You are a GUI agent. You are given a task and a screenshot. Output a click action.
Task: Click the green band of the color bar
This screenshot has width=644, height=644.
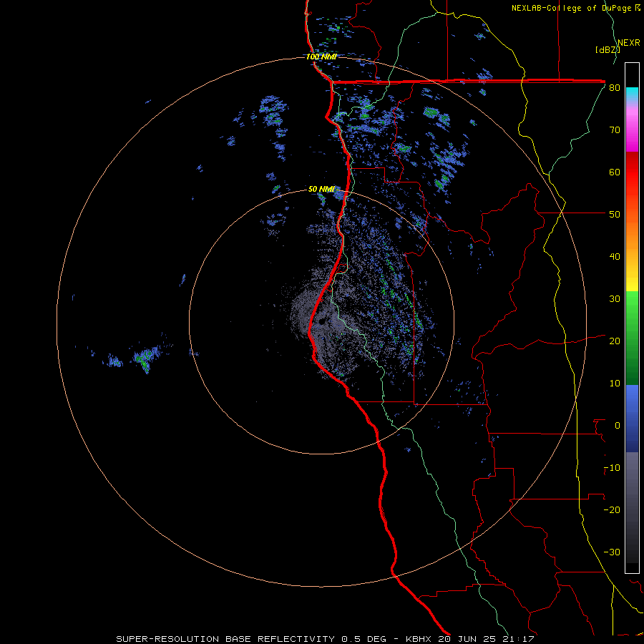tap(632, 338)
